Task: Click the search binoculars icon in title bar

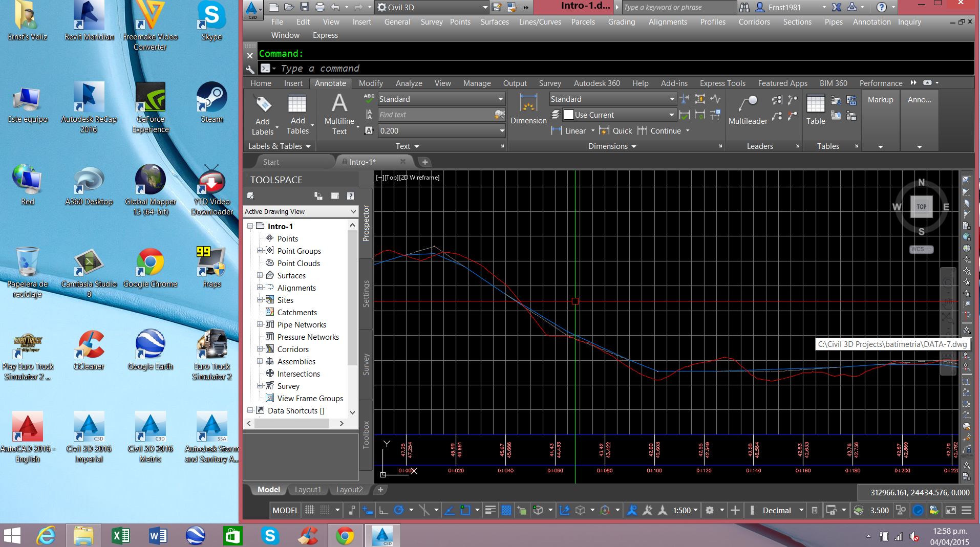Action: click(x=744, y=7)
